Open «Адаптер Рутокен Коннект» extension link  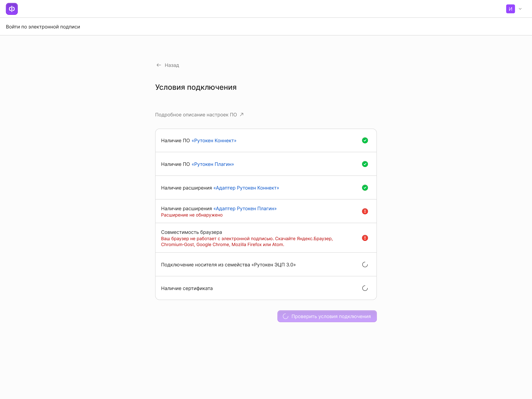(x=246, y=188)
